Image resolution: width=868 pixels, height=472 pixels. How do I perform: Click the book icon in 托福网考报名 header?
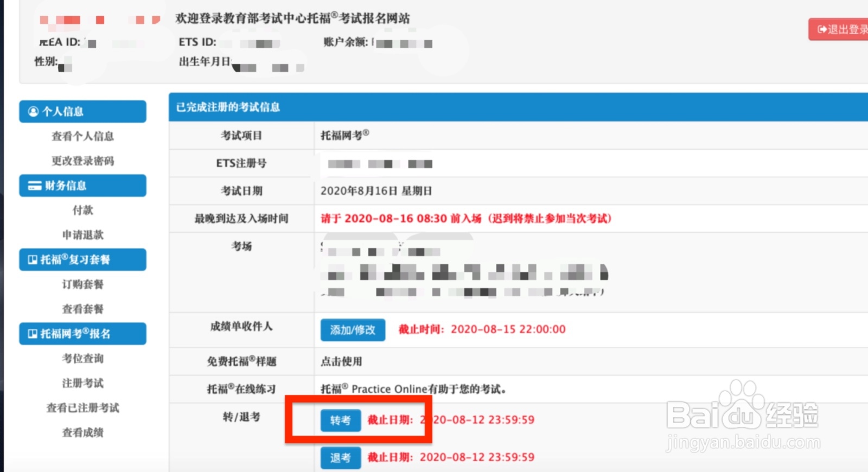(x=33, y=334)
